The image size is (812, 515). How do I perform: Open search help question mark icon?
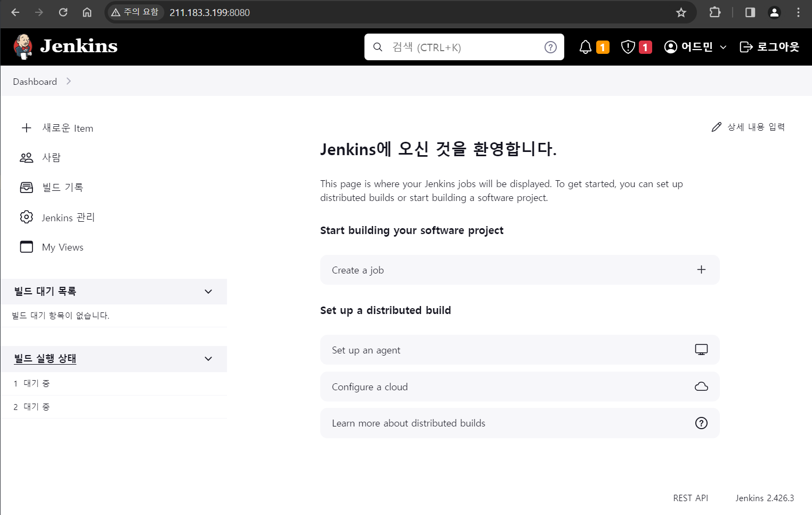[550, 47]
